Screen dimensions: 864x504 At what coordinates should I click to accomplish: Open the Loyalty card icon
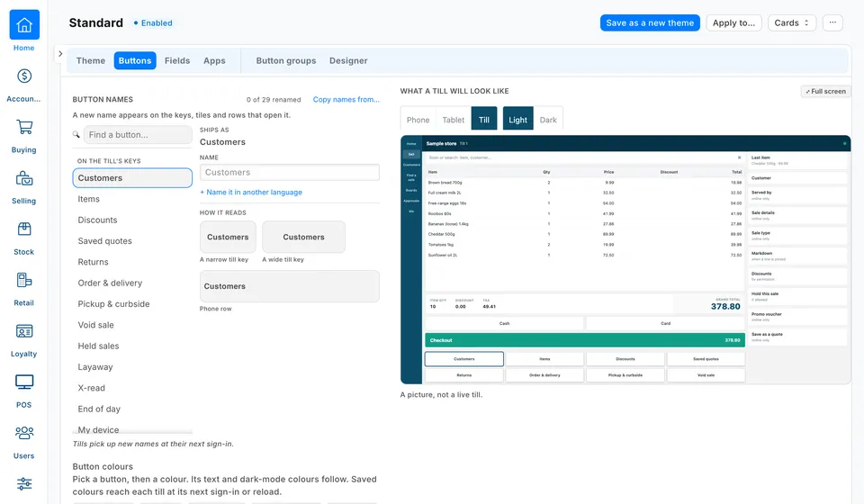point(24,331)
